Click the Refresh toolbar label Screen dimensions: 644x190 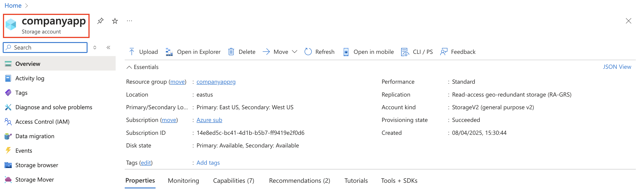(x=325, y=52)
